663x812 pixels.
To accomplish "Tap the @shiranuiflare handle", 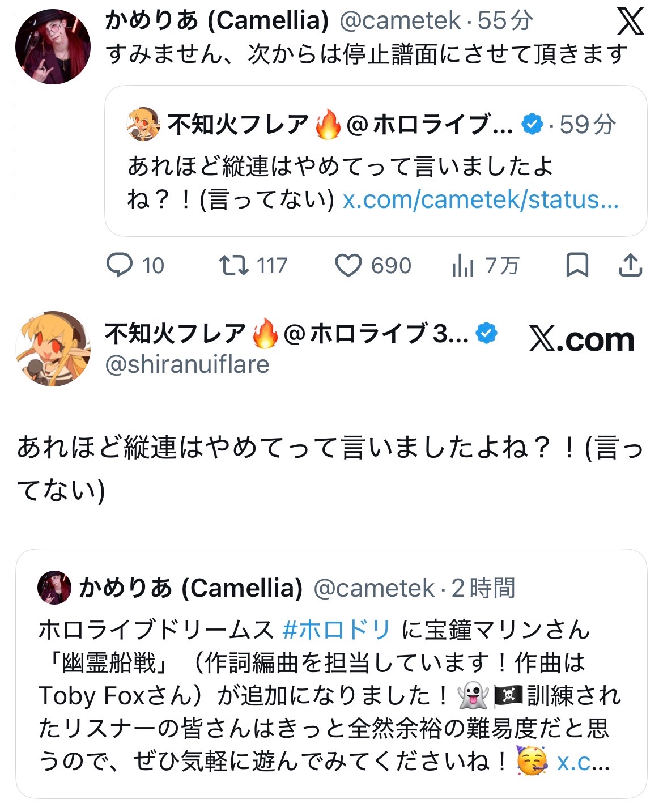I will click(187, 364).
